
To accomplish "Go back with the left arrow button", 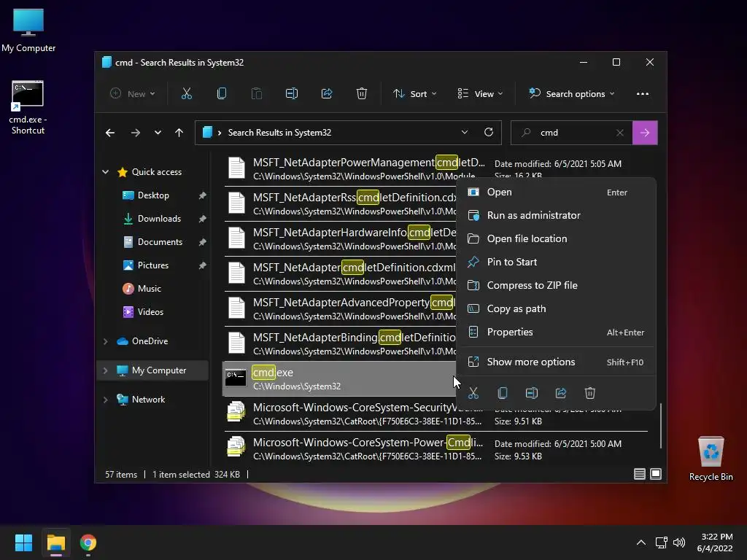I will coord(110,133).
